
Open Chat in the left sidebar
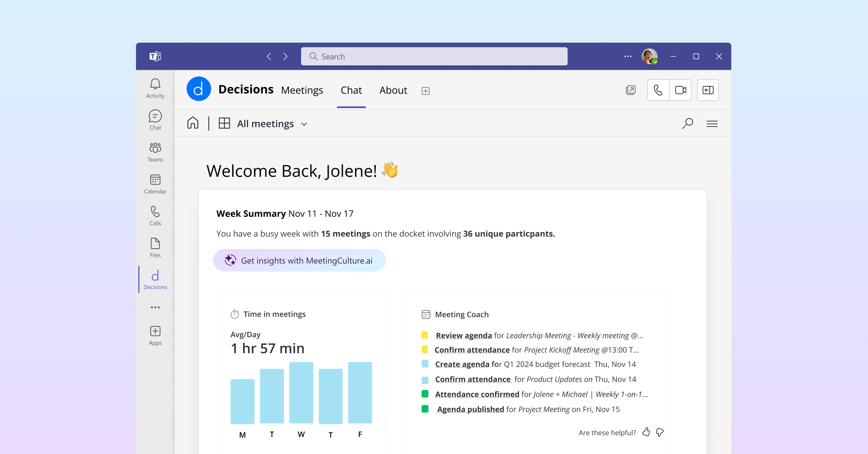tap(155, 120)
